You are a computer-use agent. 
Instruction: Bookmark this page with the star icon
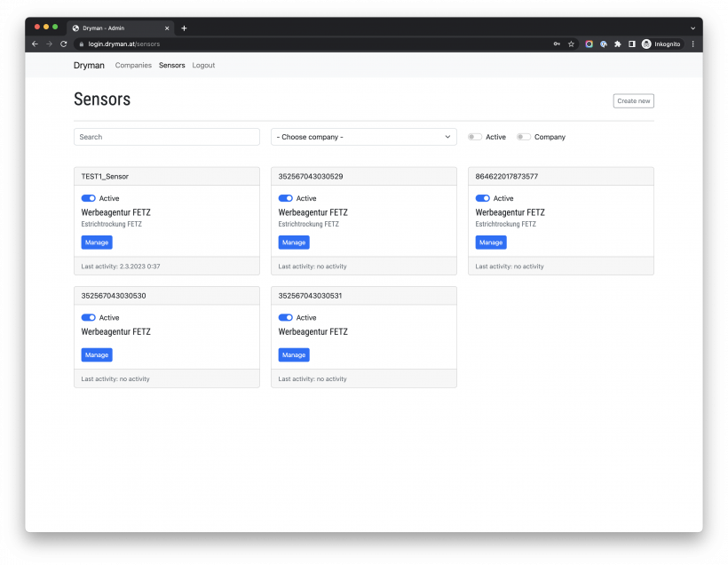571,44
